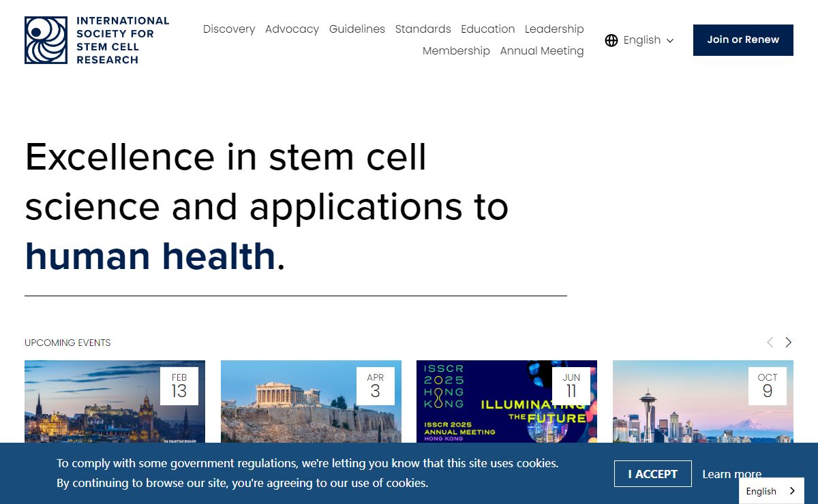Click the Join or Renew button
818x504 pixels.
[743, 40]
